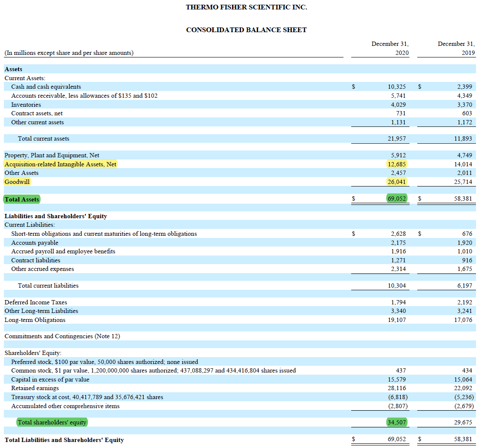Select green-highlighted total assets value 69,052
Viewport: 479px width, 448px height.
click(397, 198)
